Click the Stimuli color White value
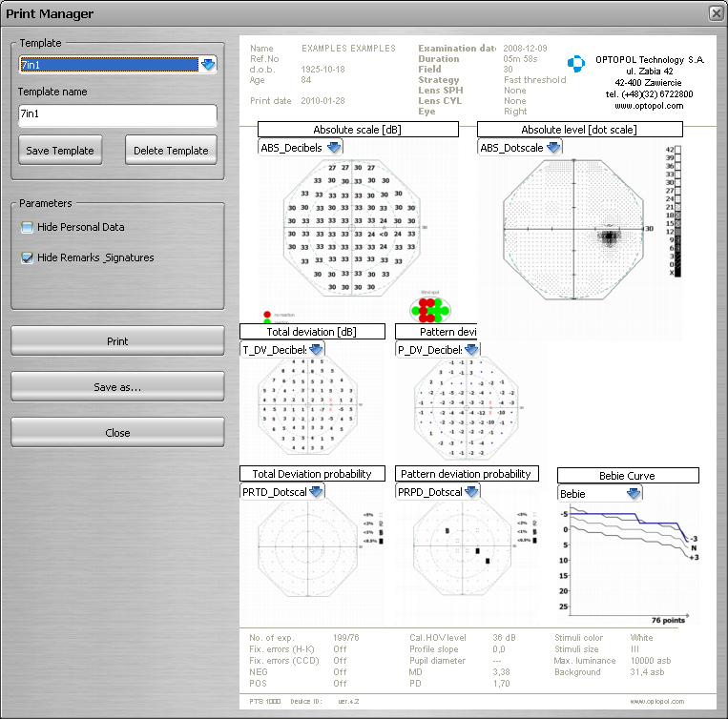 coord(641,638)
